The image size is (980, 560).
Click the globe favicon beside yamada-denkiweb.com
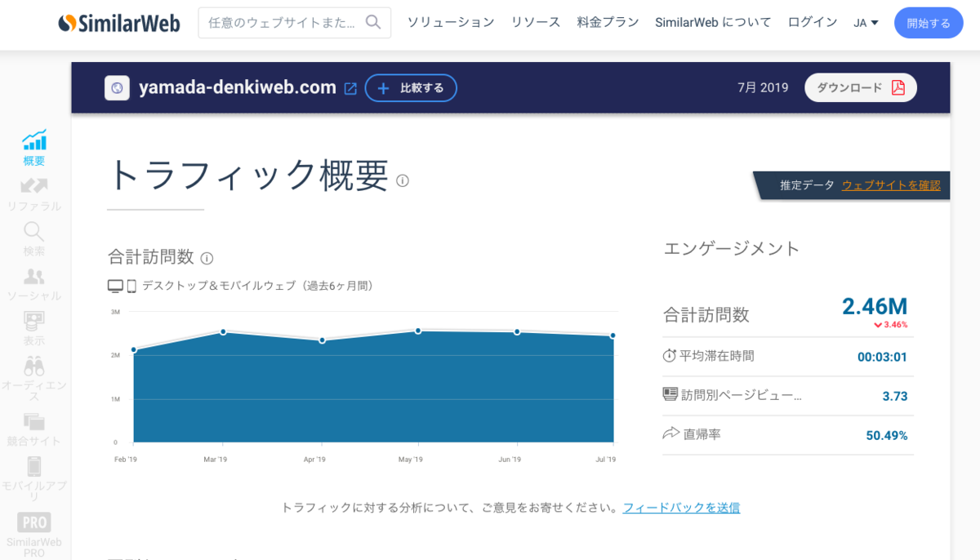click(118, 88)
